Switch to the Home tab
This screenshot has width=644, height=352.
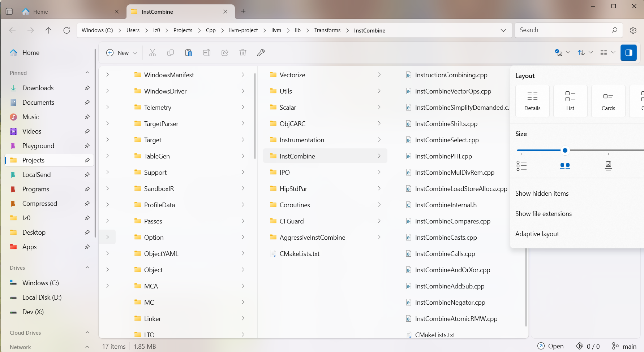70,12
